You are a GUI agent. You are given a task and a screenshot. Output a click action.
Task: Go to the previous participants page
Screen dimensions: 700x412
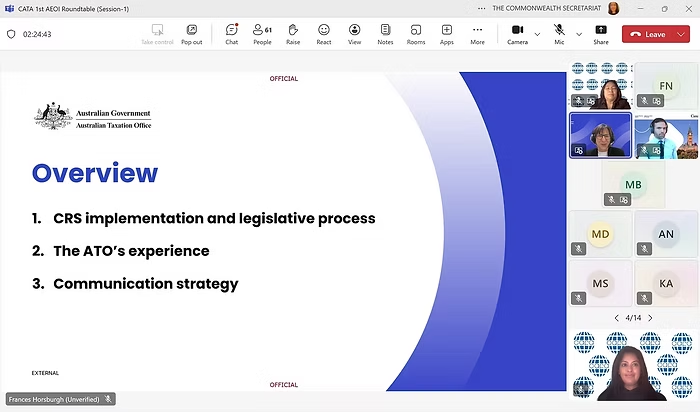617,318
